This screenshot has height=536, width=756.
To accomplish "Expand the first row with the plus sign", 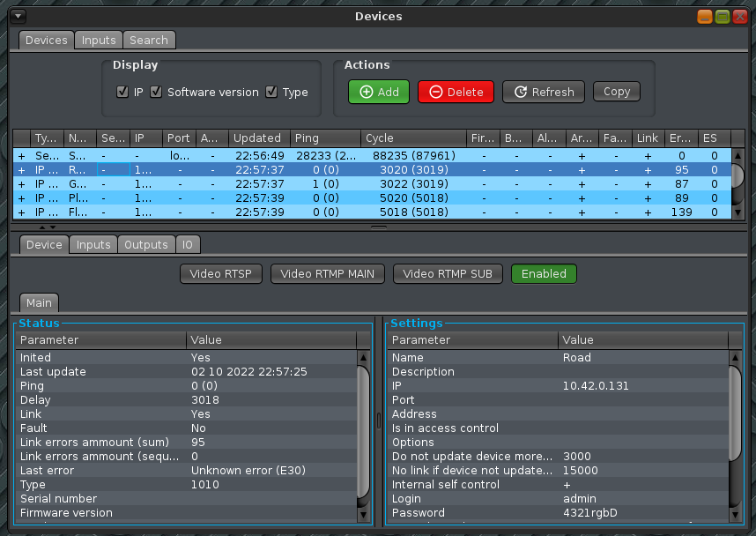I will [x=21, y=155].
